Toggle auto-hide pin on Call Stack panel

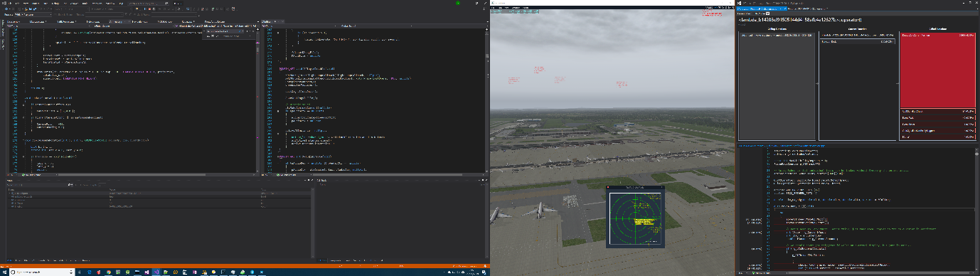coord(481,180)
